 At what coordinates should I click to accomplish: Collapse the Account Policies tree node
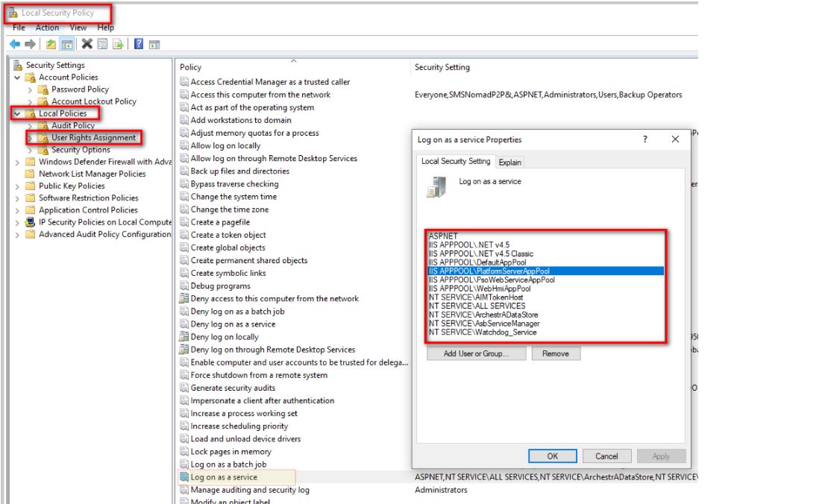tap(17, 77)
